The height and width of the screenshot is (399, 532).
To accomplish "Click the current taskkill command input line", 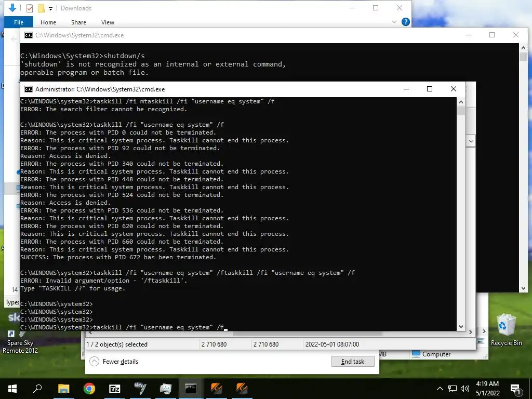I will point(123,327).
